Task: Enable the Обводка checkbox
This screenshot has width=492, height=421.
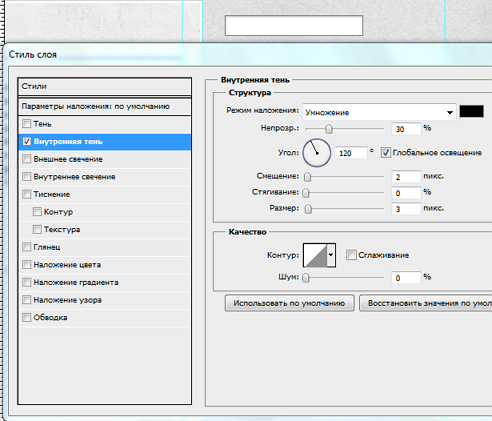Action: coord(27,317)
